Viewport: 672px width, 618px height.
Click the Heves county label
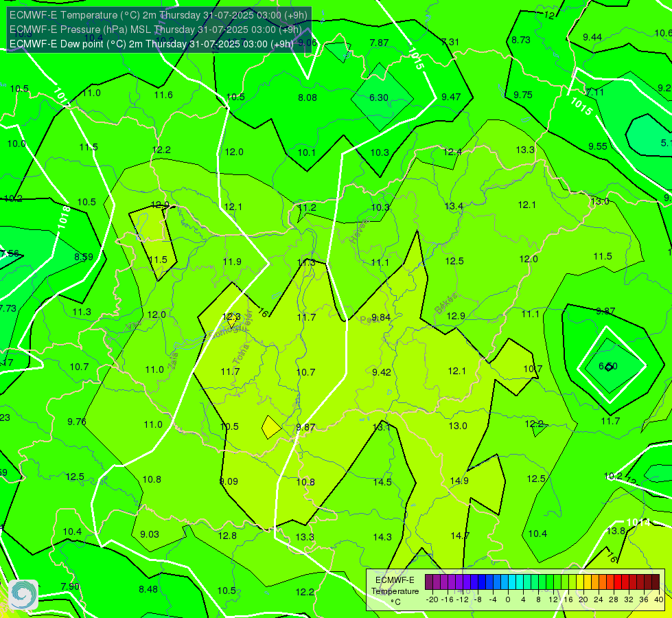358,231
